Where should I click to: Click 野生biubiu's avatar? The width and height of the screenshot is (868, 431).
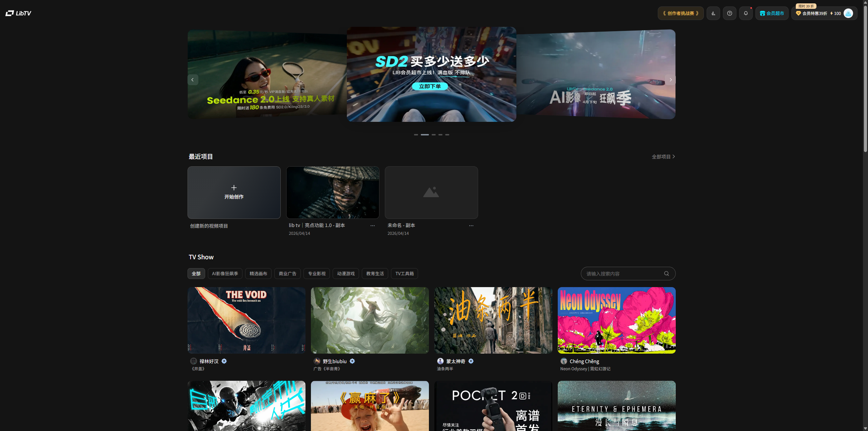317,361
